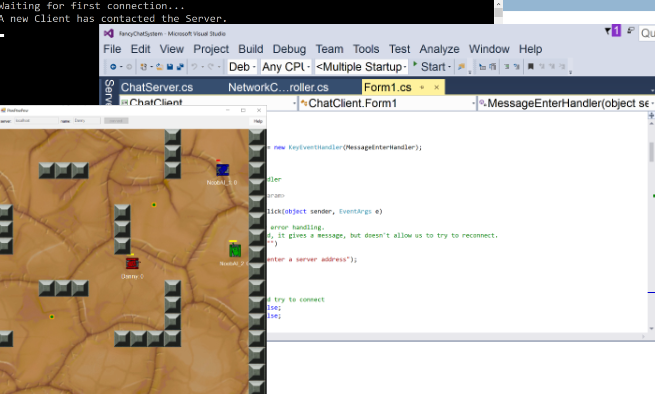Open Visual Studio's Help menu
The height and width of the screenshot is (394, 655).
531,49
